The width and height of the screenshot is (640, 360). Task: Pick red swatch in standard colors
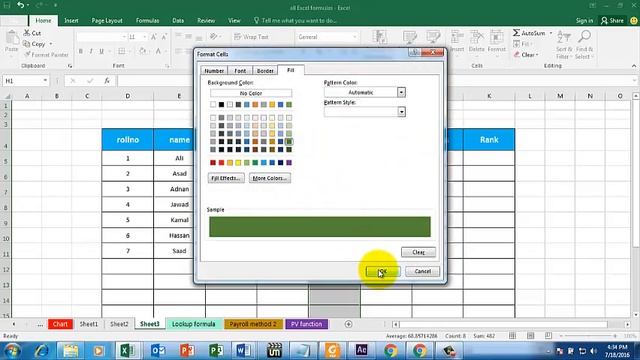pos(221,163)
